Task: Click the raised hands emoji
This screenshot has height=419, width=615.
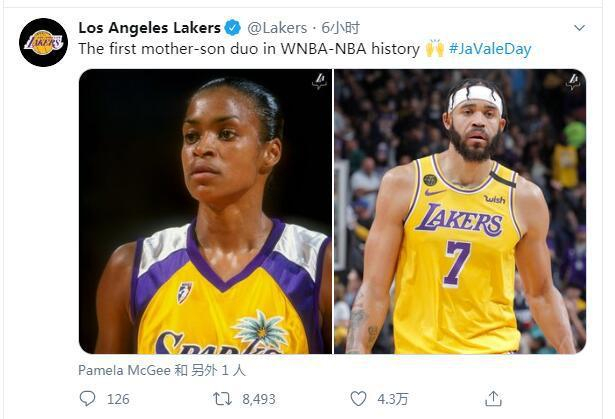Action: pos(434,48)
